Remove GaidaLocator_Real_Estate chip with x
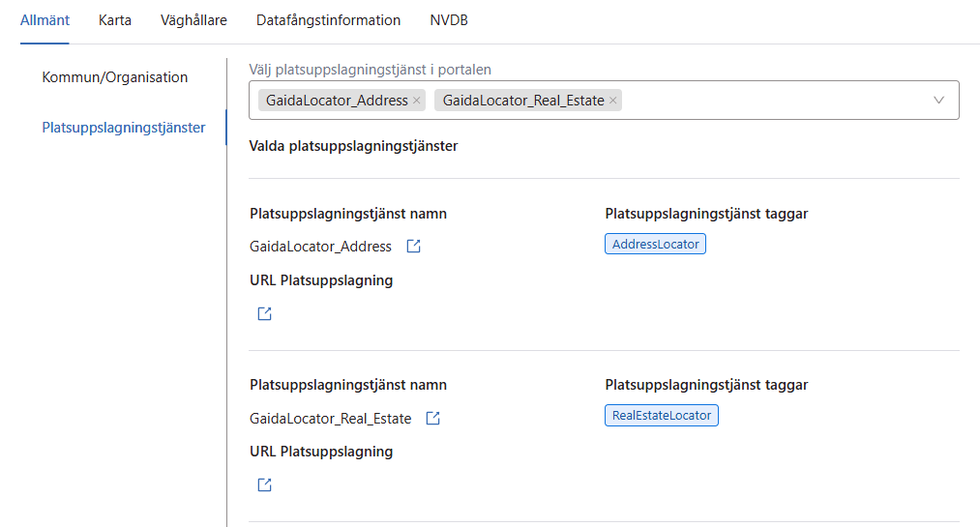 (x=613, y=101)
